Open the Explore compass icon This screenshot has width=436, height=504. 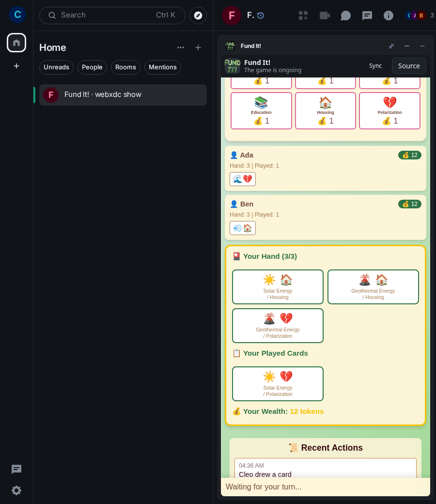(198, 16)
